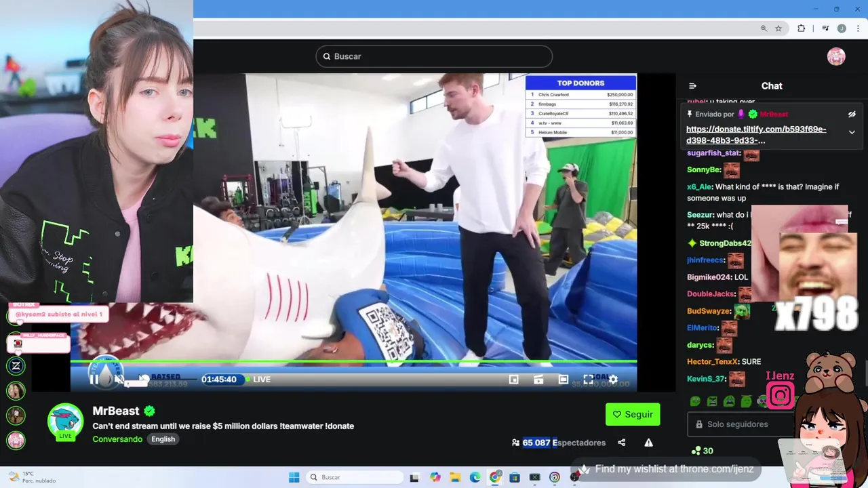Collapse the chat panel
868x488 pixels.
(692, 86)
